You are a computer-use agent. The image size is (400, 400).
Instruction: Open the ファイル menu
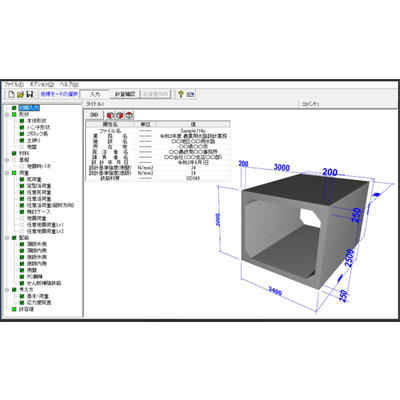(14, 85)
